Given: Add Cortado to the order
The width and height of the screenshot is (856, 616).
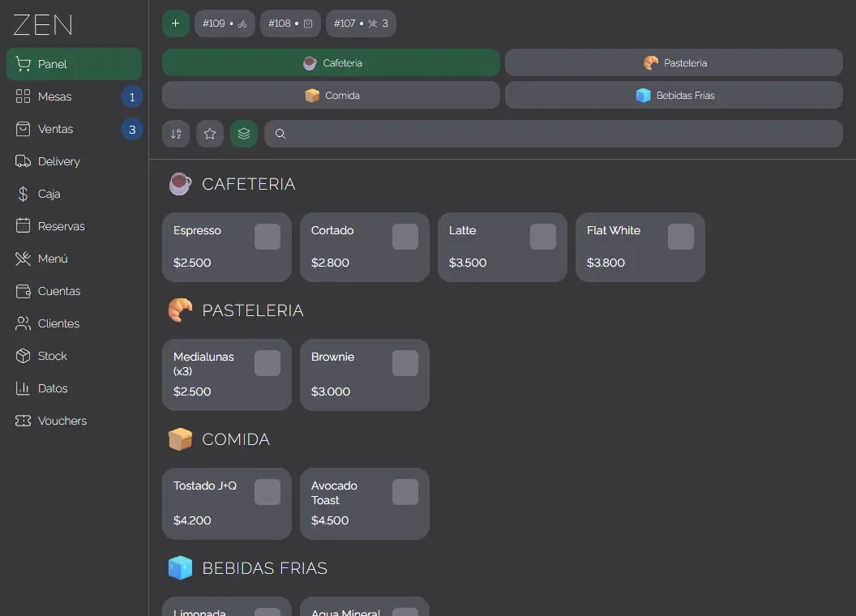Looking at the screenshot, I should coord(365,247).
